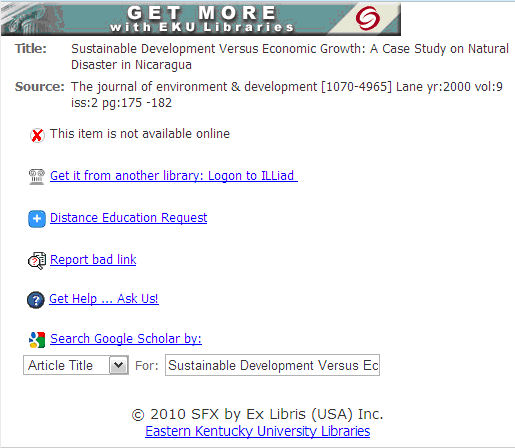Select the Article Title combo box
Screen dimensions: 515x448
click(x=76, y=365)
